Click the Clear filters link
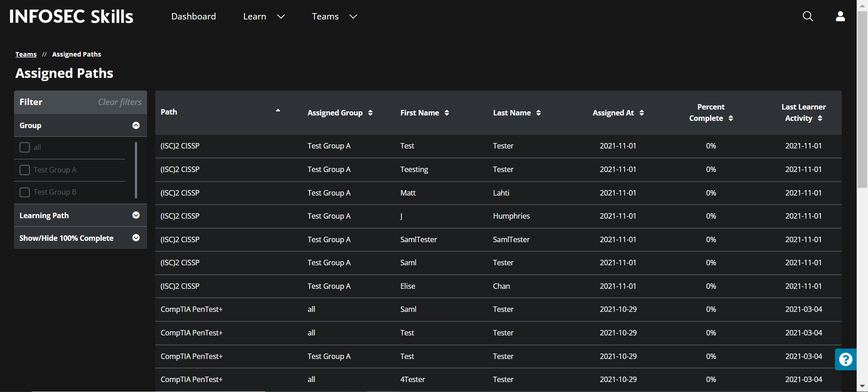 [119, 102]
